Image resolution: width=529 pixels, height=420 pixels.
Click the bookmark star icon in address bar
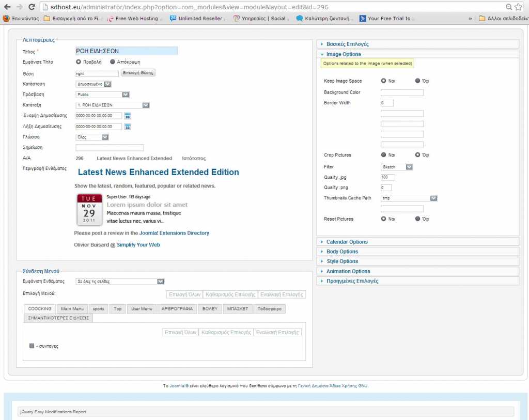[519, 7]
